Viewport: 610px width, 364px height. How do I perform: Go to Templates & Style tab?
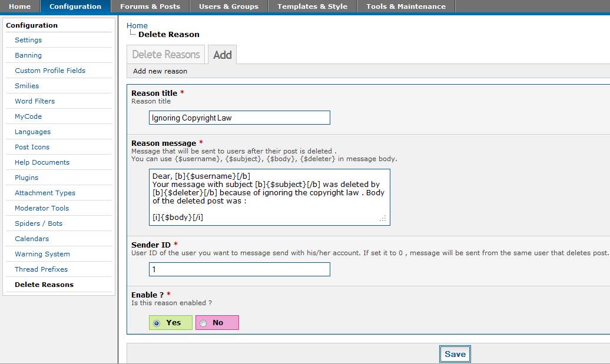[312, 6]
